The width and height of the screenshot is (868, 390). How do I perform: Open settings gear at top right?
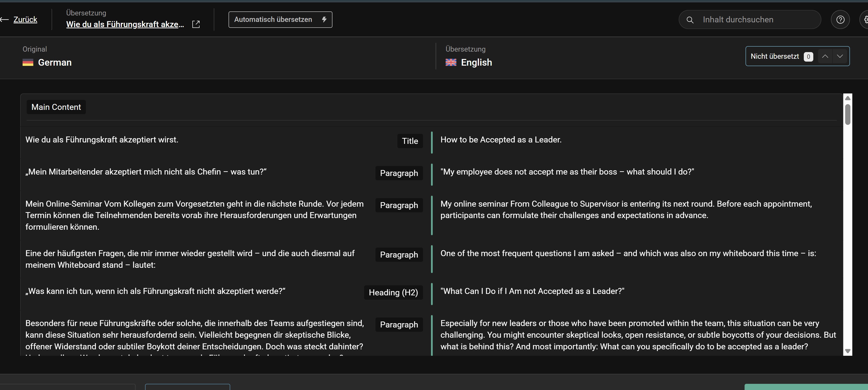coord(865,19)
